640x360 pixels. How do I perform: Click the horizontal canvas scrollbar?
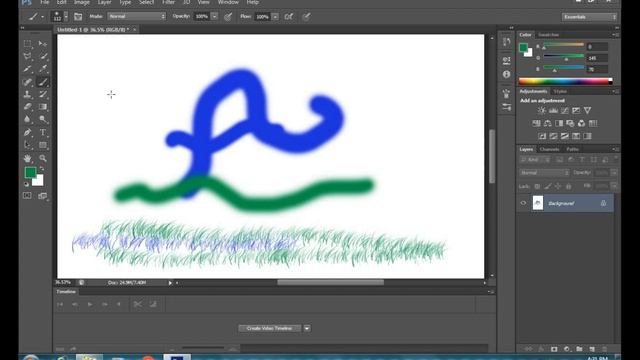point(331,282)
